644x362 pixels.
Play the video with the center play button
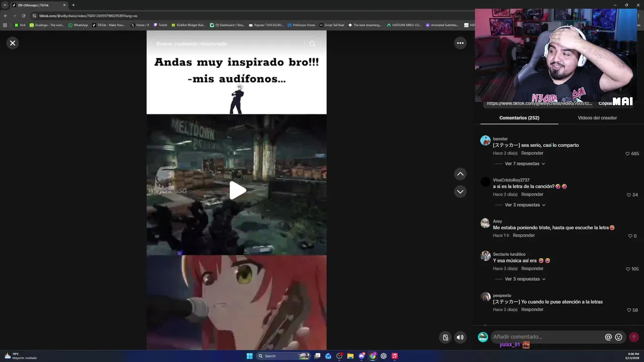coord(237,191)
